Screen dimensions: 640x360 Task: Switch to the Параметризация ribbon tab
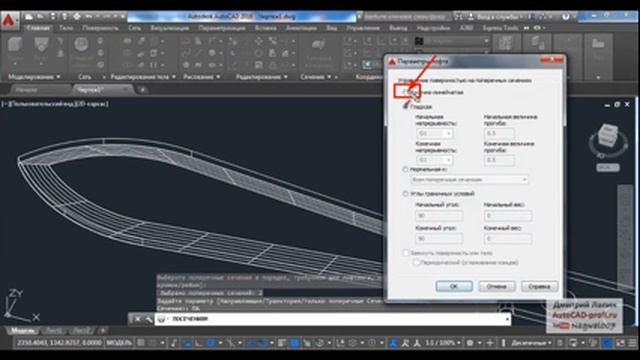(x=222, y=28)
